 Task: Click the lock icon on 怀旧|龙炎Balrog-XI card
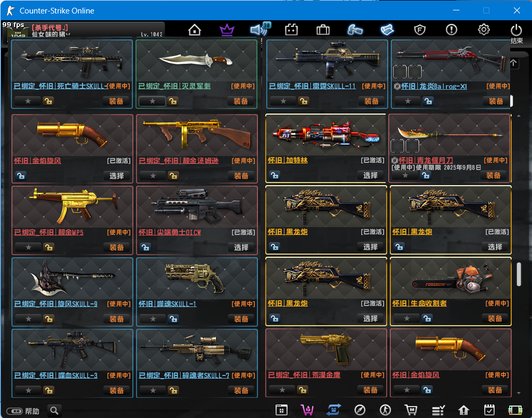(x=428, y=101)
